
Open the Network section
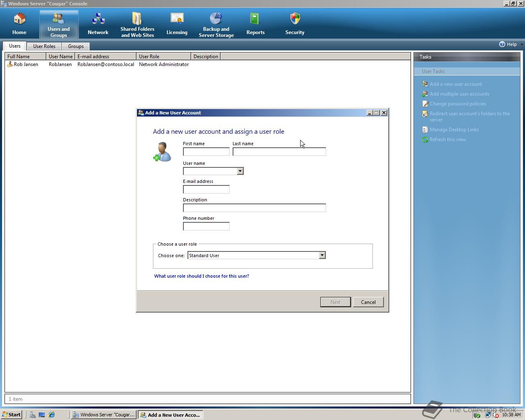98,24
